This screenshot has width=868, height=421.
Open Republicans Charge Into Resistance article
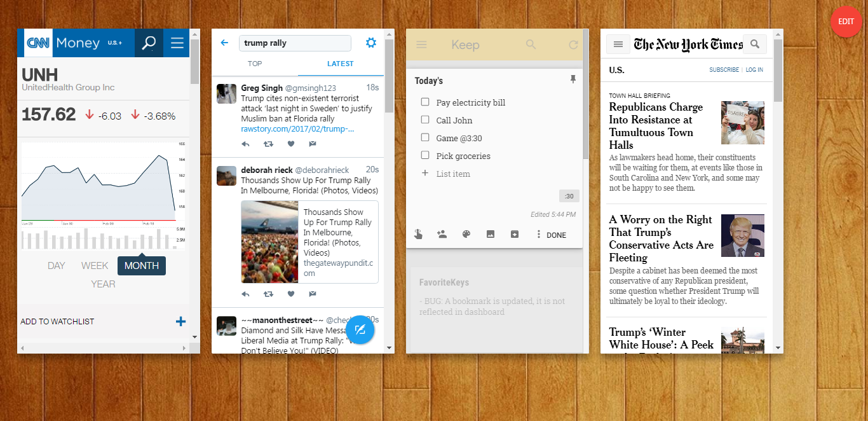(x=656, y=126)
